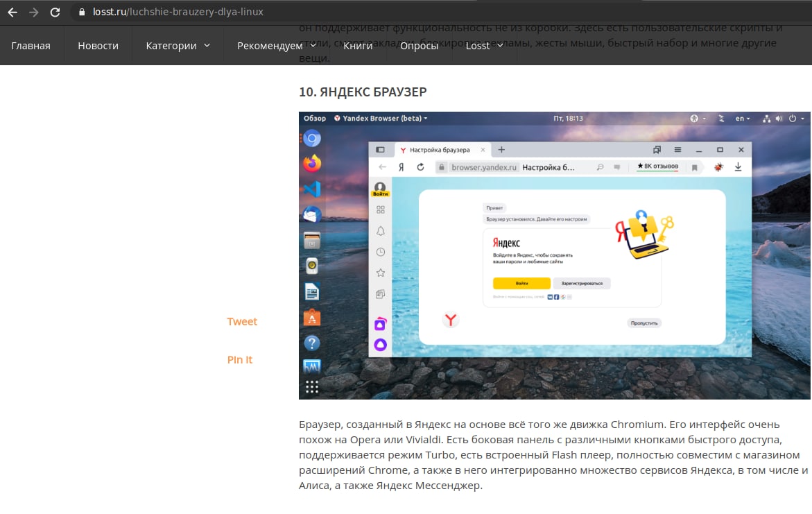812x514 pixels.
Task: Open Ubuntu Software from the dock
Action: 312,318
